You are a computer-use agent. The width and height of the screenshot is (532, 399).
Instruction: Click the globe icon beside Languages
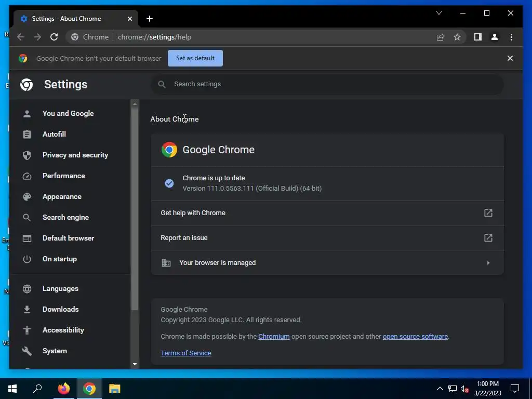(x=27, y=289)
